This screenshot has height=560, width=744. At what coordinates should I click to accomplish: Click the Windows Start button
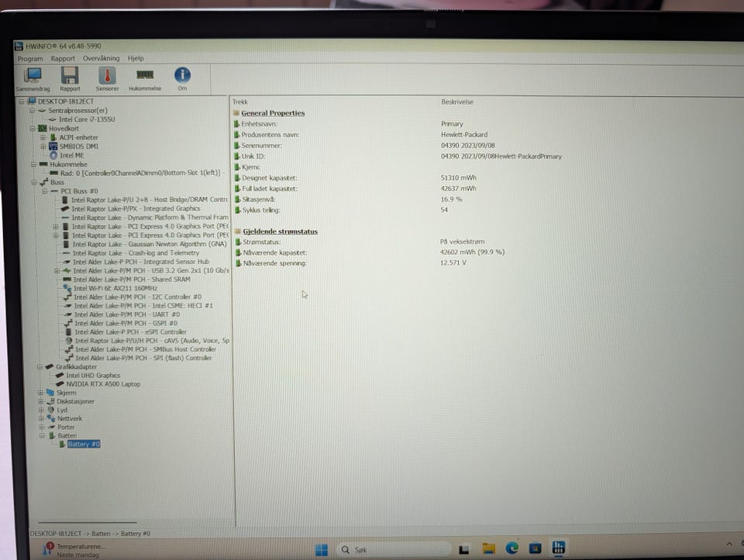coord(321,550)
